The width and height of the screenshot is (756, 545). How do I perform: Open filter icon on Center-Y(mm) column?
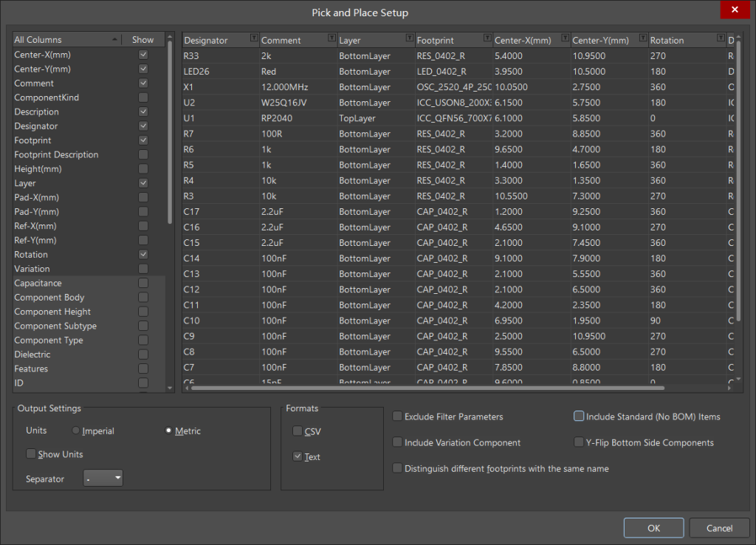(643, 38)
